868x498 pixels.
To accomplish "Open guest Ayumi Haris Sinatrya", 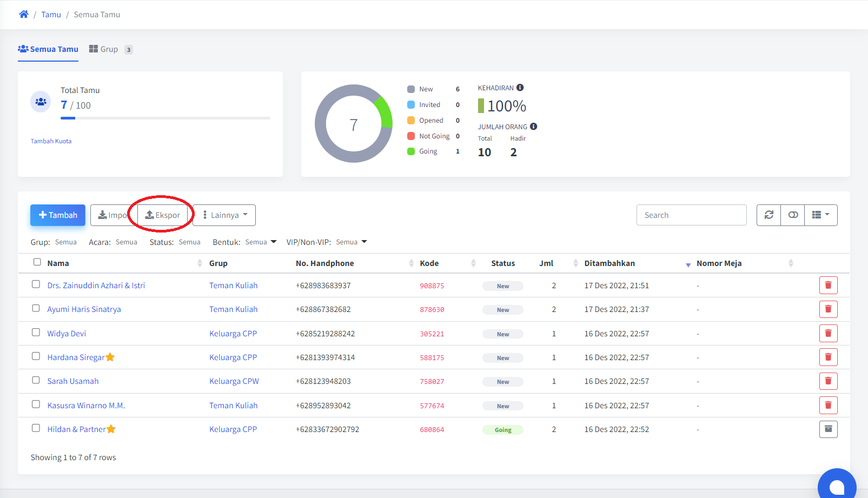I will click(x=84, y=309).
